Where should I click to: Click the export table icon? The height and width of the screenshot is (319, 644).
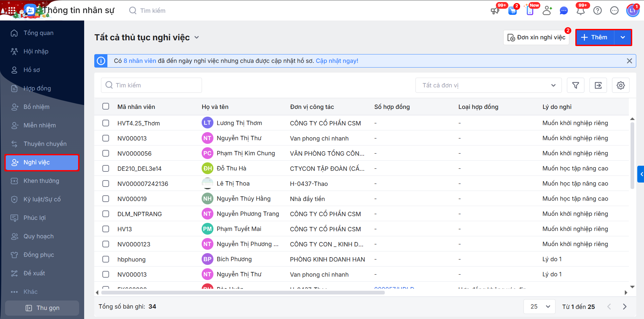[x=598, y=85]
